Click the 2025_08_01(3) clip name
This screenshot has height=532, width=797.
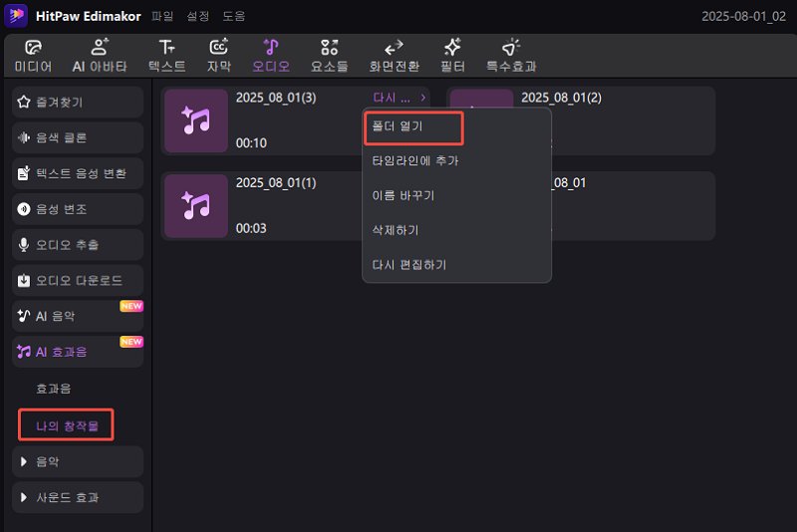[276, 98]
